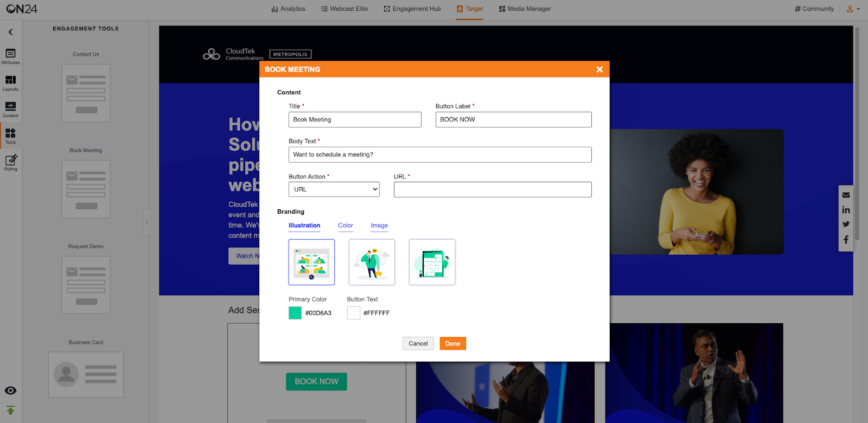Select the Tools sidebar icon
Viewport: 868px width, 423px height.
tap(10, 136)
